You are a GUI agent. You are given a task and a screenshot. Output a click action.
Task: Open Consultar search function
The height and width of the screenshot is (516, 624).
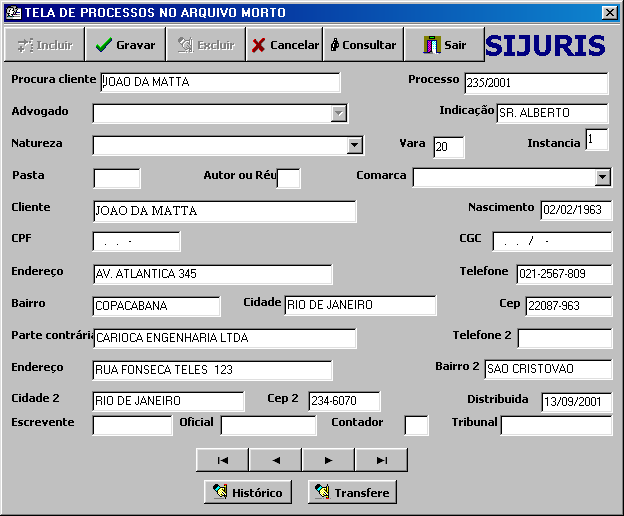[363, 45]
